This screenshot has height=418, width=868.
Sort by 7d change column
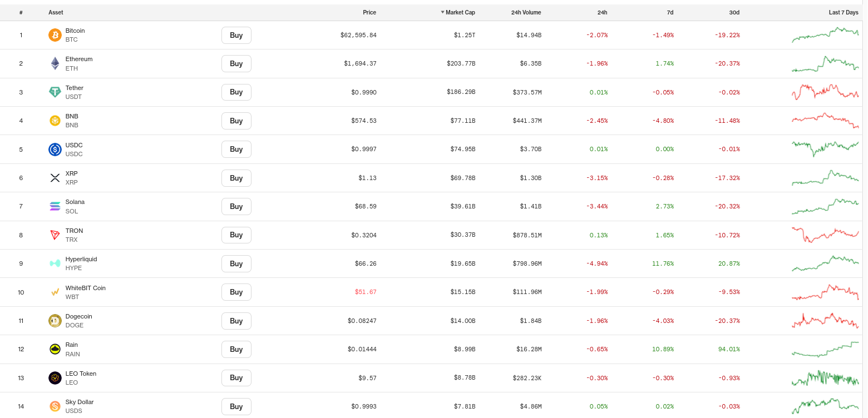coord(670,12)
